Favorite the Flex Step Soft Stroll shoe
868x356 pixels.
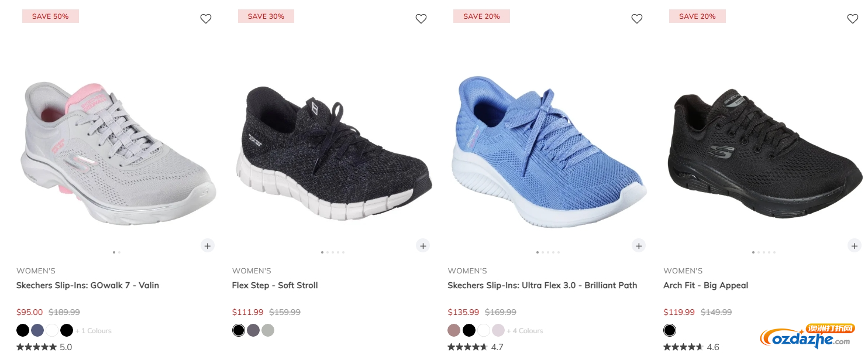tap(421, 19)
